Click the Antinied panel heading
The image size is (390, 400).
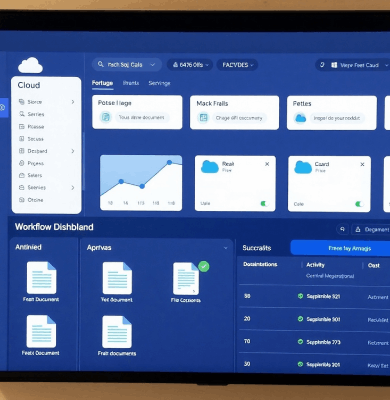click(28, 247)
